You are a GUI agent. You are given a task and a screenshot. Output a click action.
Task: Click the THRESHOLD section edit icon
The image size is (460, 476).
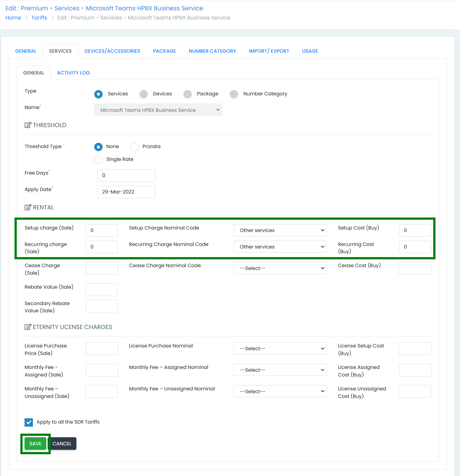tap(28, 125)
